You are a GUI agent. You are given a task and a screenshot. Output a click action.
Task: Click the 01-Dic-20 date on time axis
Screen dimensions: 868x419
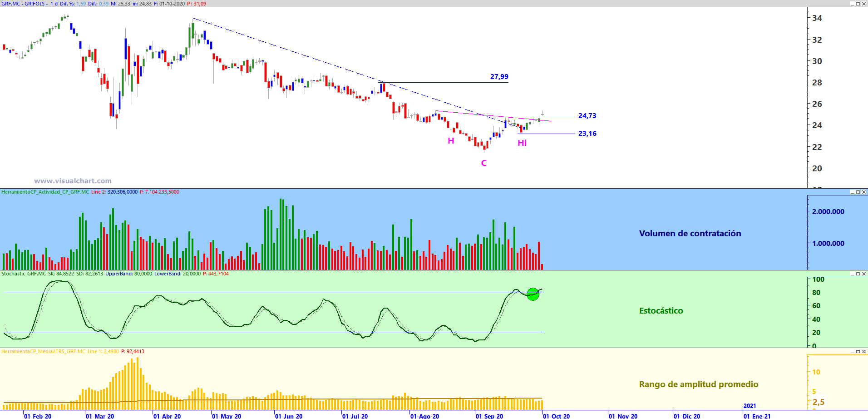pyautogui.click(x=687, y=416)
